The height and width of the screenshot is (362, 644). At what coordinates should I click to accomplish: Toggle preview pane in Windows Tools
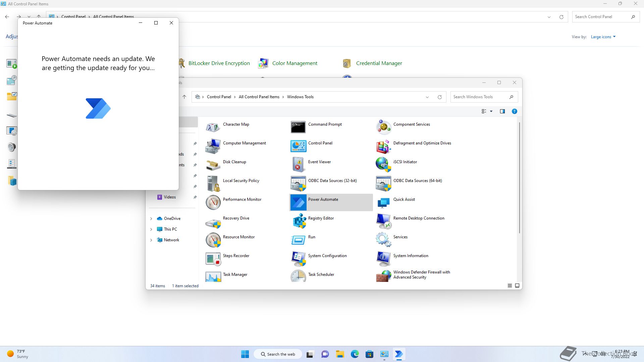[x=502, y=111]
